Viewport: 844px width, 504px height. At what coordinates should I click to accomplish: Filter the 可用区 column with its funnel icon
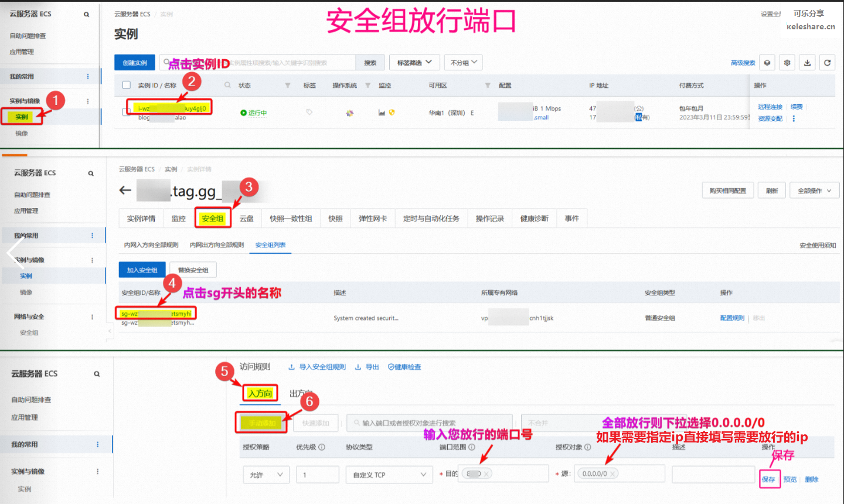coord(487,86)
